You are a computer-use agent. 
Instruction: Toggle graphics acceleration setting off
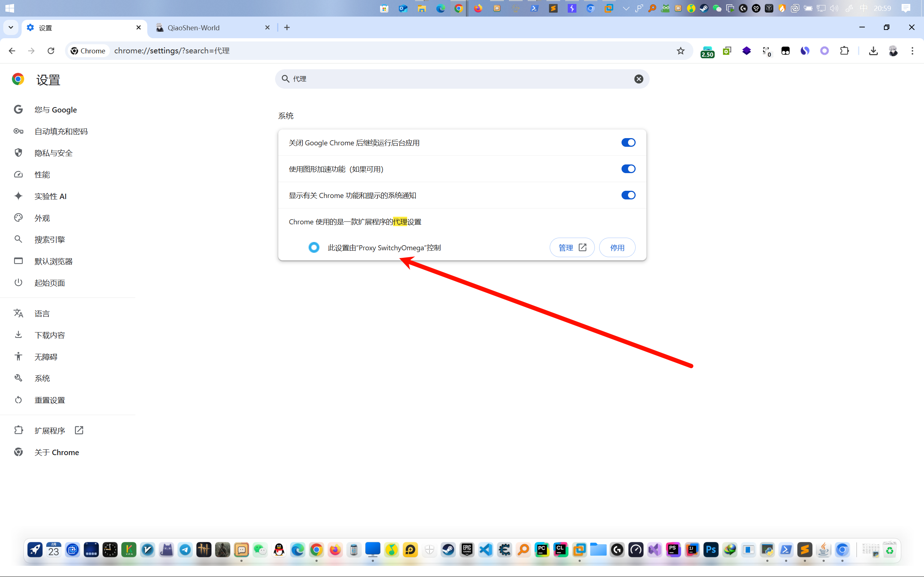[x=628, y=169]
